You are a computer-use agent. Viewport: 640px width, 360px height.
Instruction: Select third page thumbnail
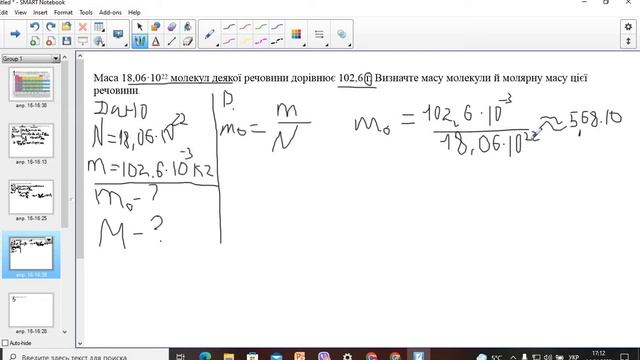(31, 197)
